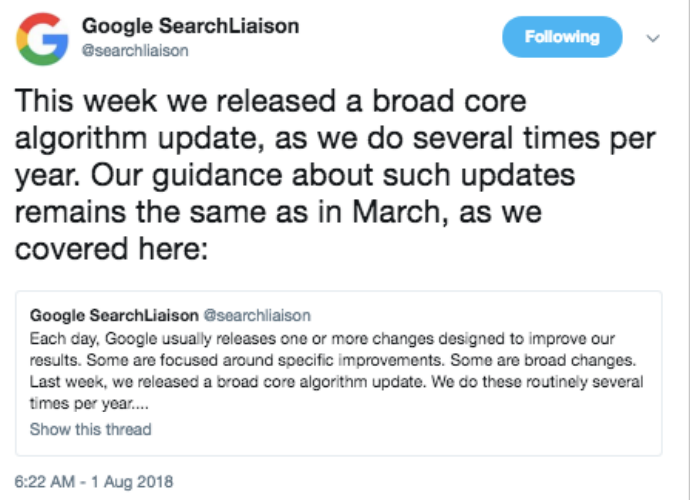The height and width of the screenshot is (500, 690).
Task: Open the quoted tweet body starting 'Each day'
Action: point(336,371)
